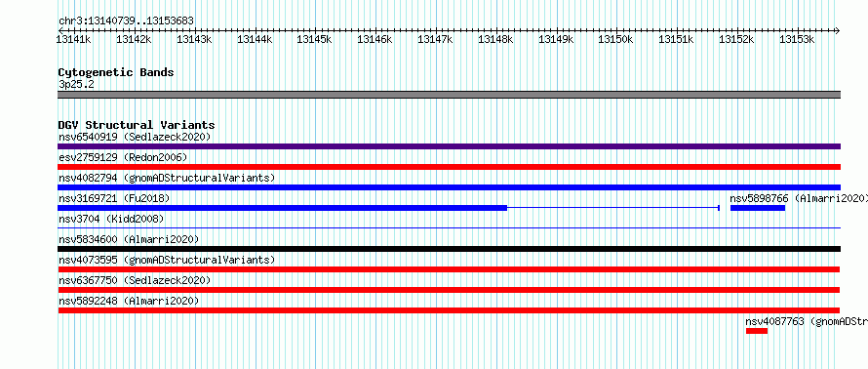Click the red esv2759129 variant bar
This screenshot has width=868, height=369.
click(449, 167)
